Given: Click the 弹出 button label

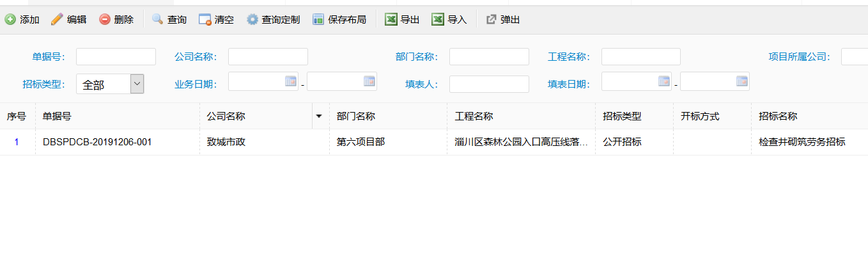Looking at the screenshot, I should [510, 20].
